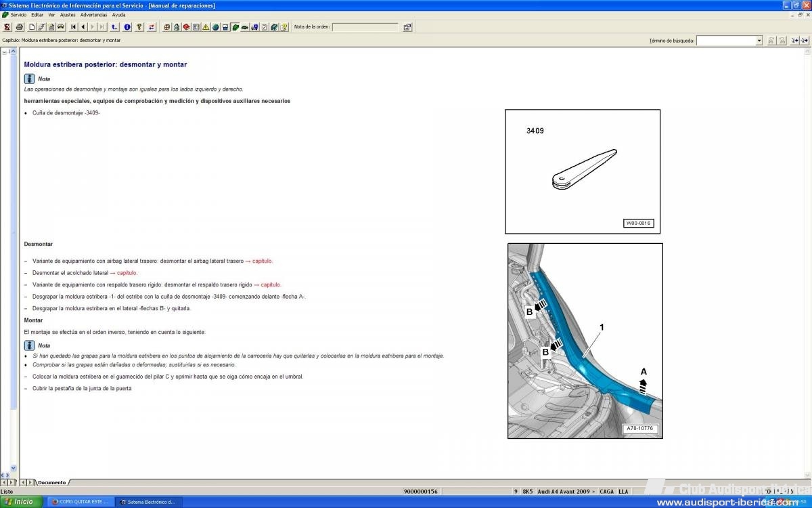
Task: Click the yellow warning triangle toolbar icon
Action: [206, 27]
